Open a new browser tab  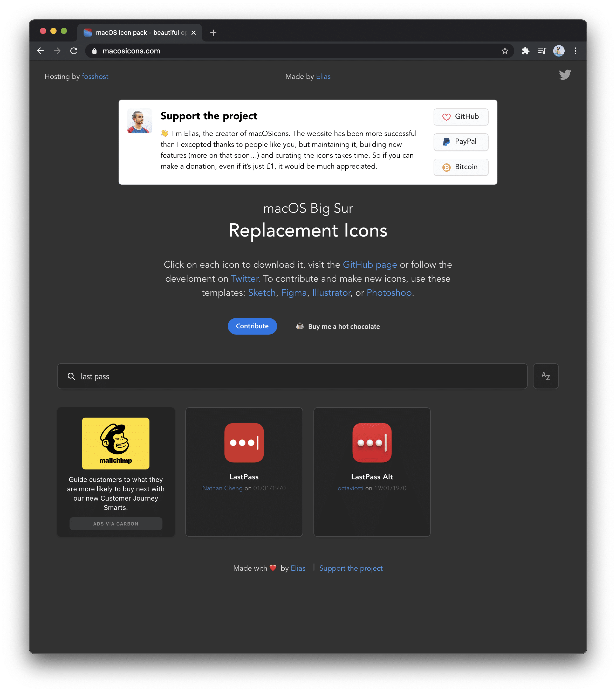(x=213, y=32)
